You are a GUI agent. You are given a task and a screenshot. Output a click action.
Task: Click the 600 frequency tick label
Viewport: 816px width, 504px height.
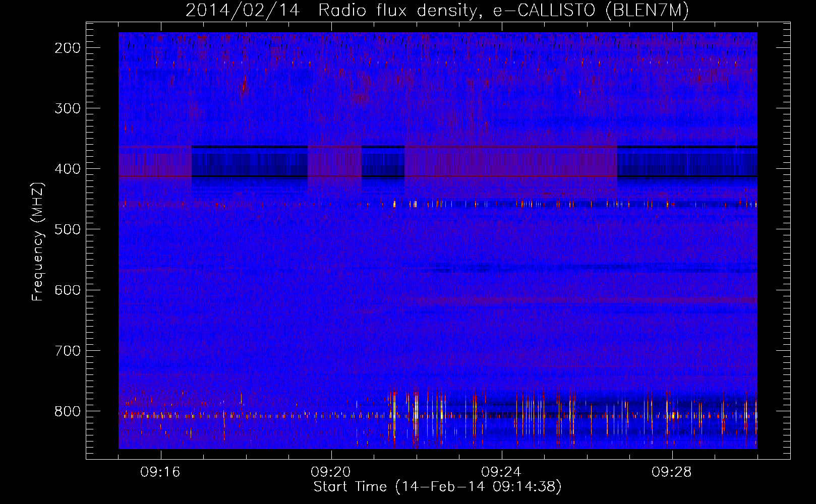coord(68,290)
